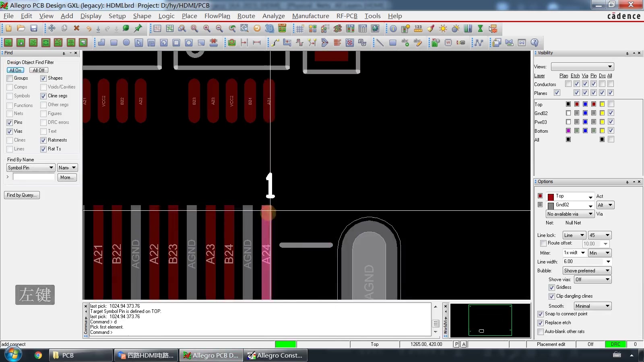Viewport: 644px width, 362px height.
Task: Click the blue question mark Help icon
Action: (535, 43)
